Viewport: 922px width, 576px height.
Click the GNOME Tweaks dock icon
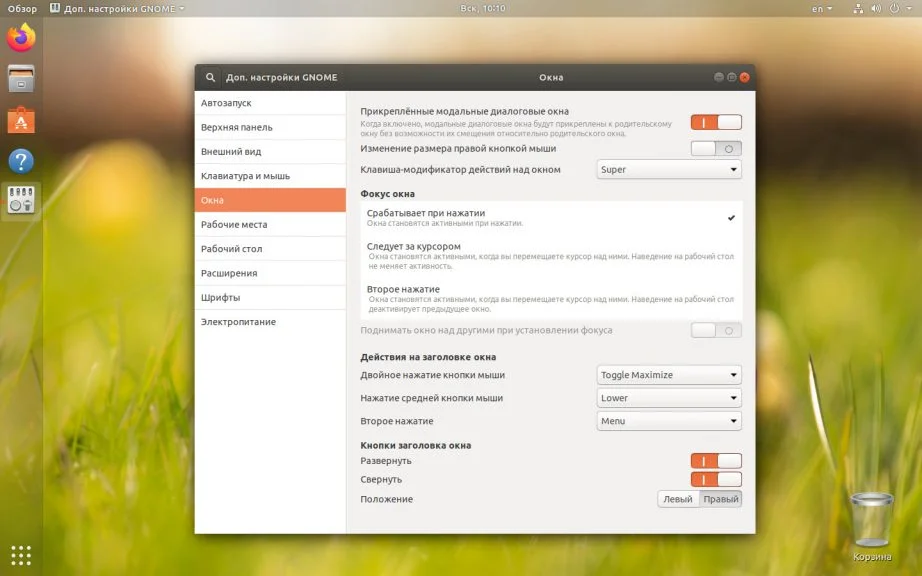tap(21, 200)
